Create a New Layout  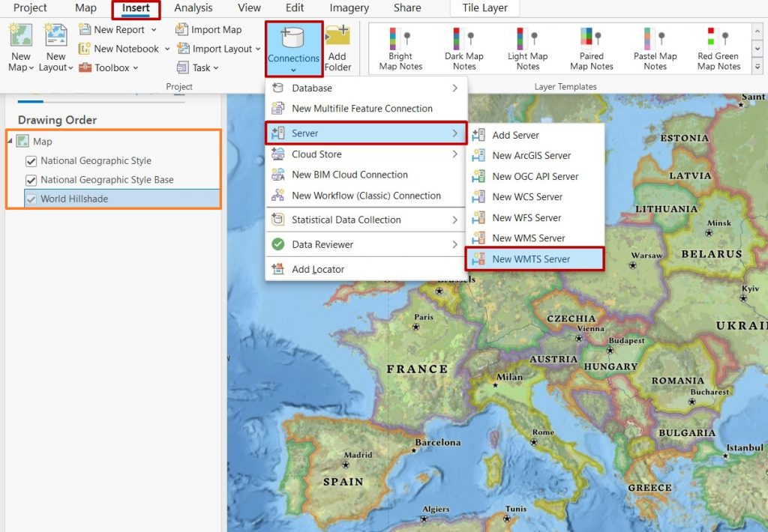(55, 45)
